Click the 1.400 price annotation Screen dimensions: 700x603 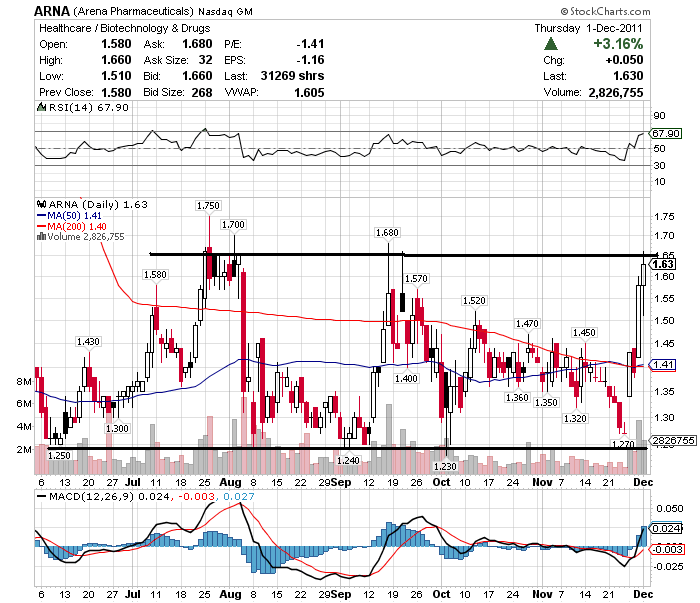point(406,378)
